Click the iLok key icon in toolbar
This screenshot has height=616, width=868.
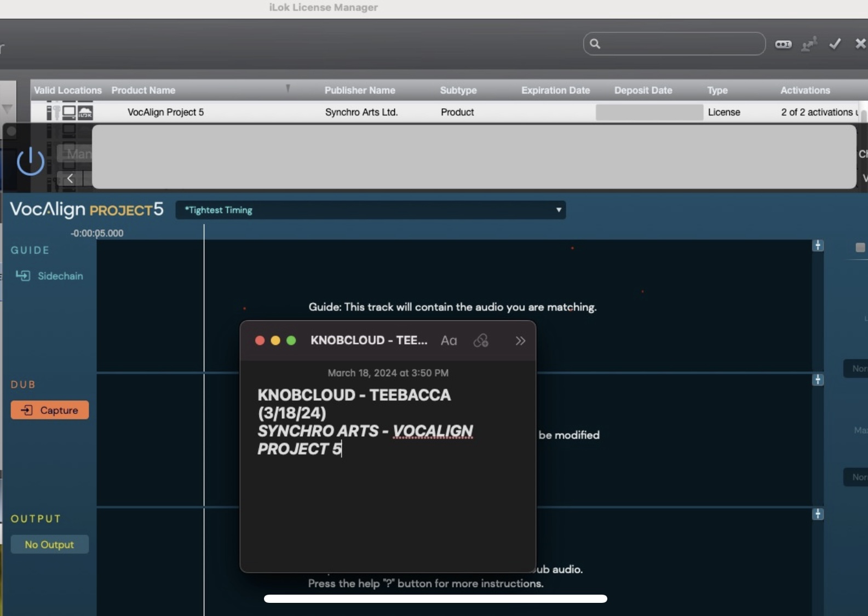(783, 44)
